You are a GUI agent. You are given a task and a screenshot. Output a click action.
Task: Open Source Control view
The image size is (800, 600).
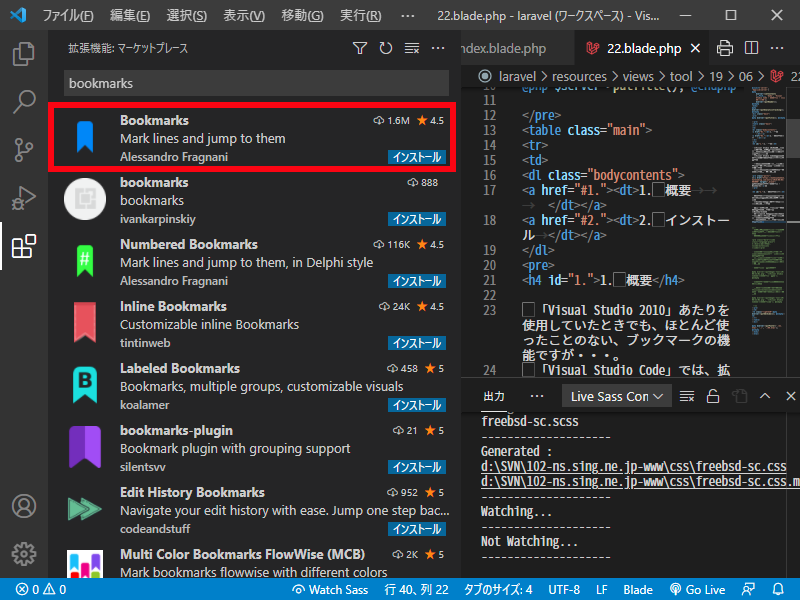pyautogui.click(x=23, y=149)
